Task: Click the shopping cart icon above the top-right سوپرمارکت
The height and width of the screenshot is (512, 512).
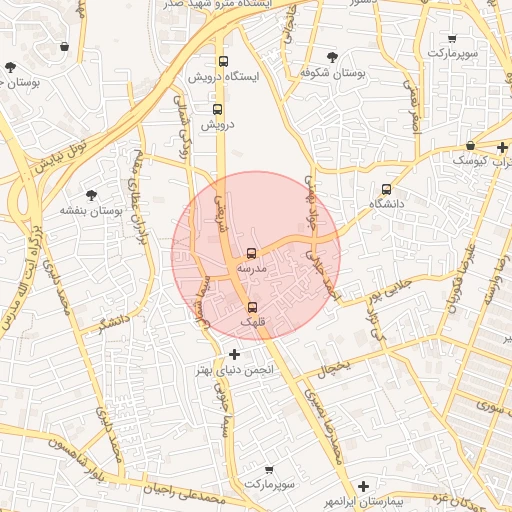Action: click(452, 39)
